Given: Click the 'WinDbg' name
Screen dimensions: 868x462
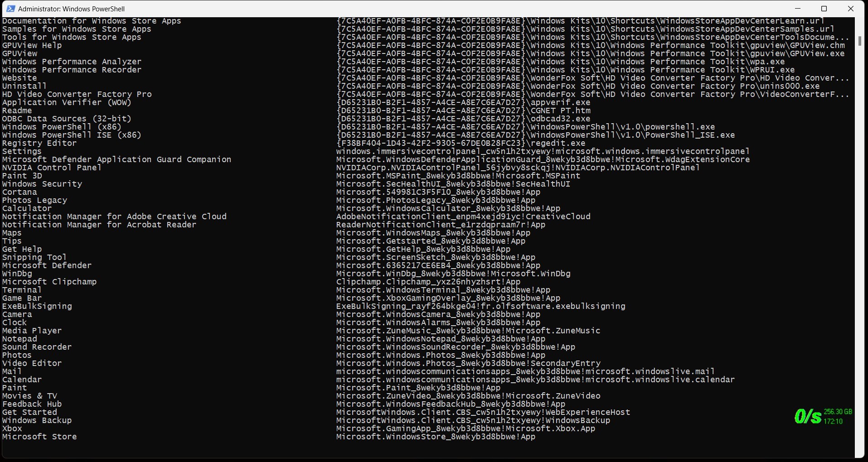Looking at the screenshot, I should (17, 274).
